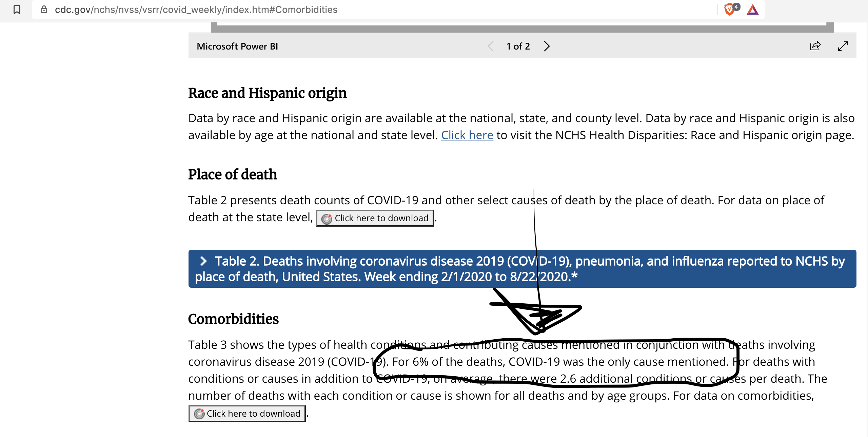The width and height of the screenshot is (868, 437).
Task: Click the URL in the address bar
Action: [x=196, y=9]
